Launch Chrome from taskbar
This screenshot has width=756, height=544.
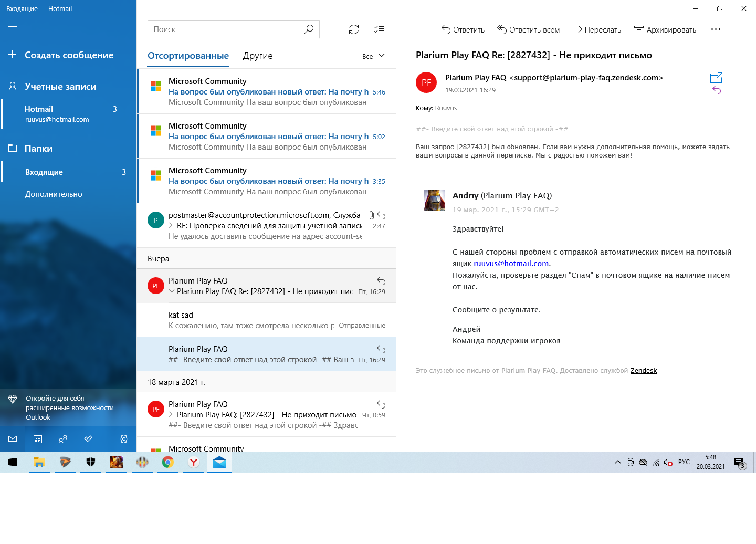(168, 462)
